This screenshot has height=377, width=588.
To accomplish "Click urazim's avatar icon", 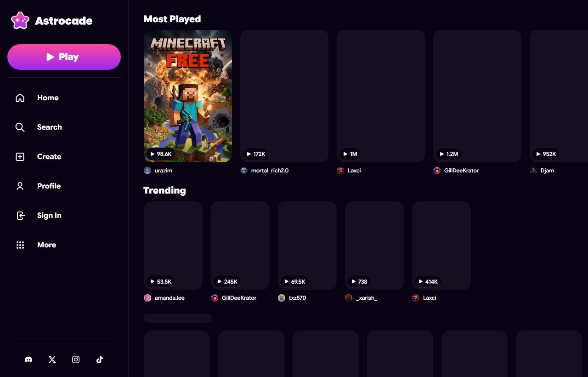I will point(147,171).
